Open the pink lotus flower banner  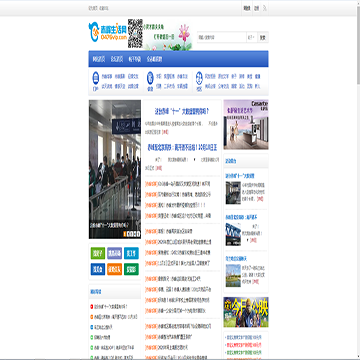168,34
